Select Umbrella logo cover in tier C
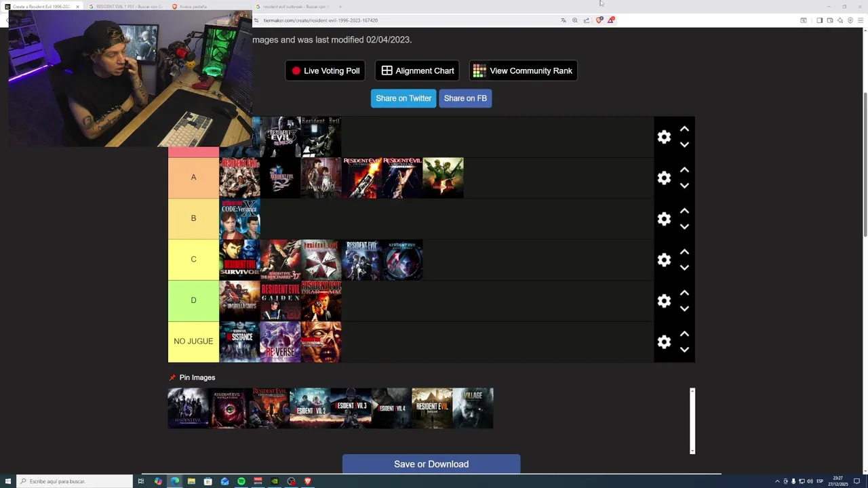 click(x=321, y=260)
